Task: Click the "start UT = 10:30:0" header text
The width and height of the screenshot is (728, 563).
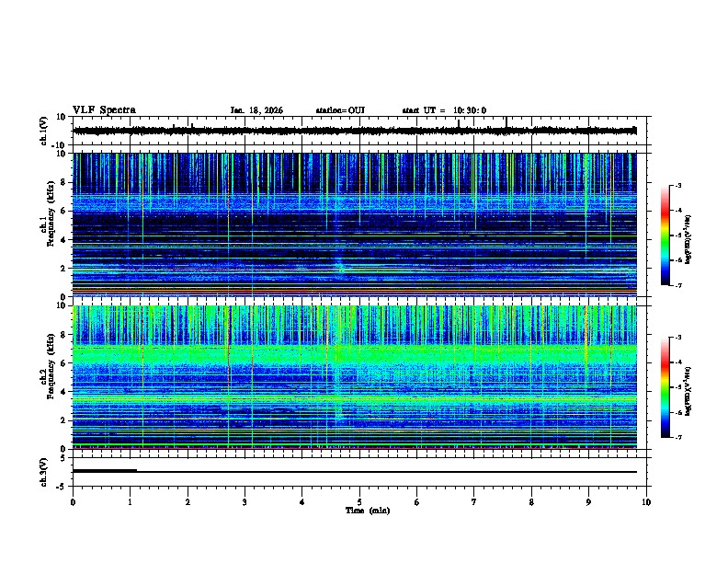Action: [x=444, y=110]
